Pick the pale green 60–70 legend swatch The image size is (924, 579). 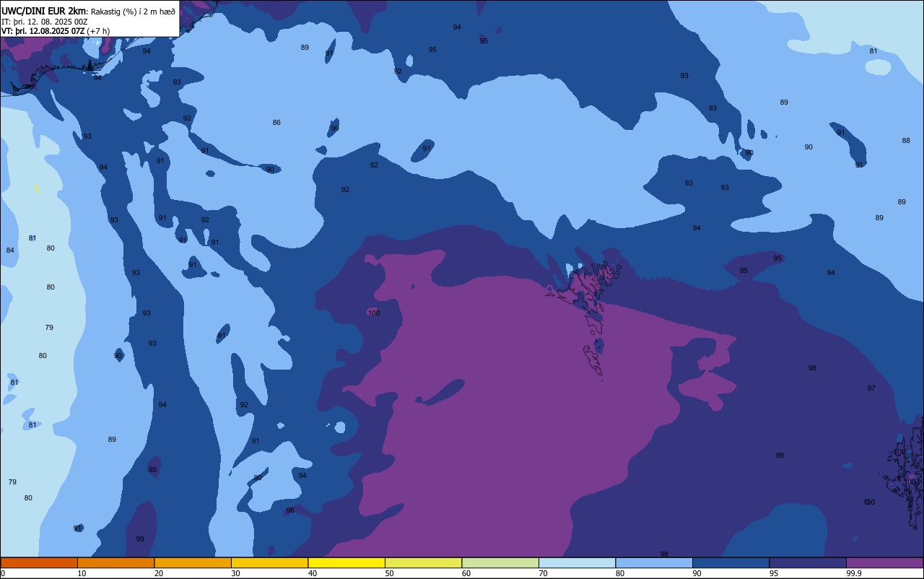500,562
